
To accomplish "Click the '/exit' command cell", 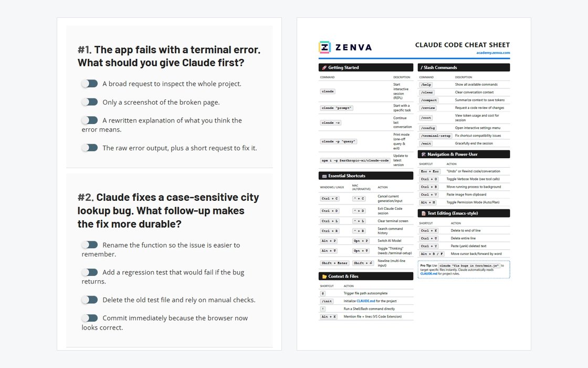I will (x=426, y=144).
